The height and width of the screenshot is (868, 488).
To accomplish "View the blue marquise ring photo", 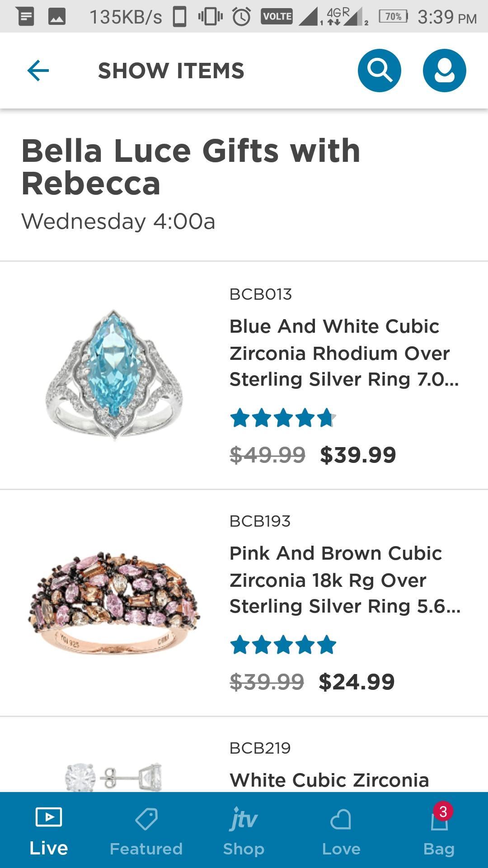I will (114, 374).
